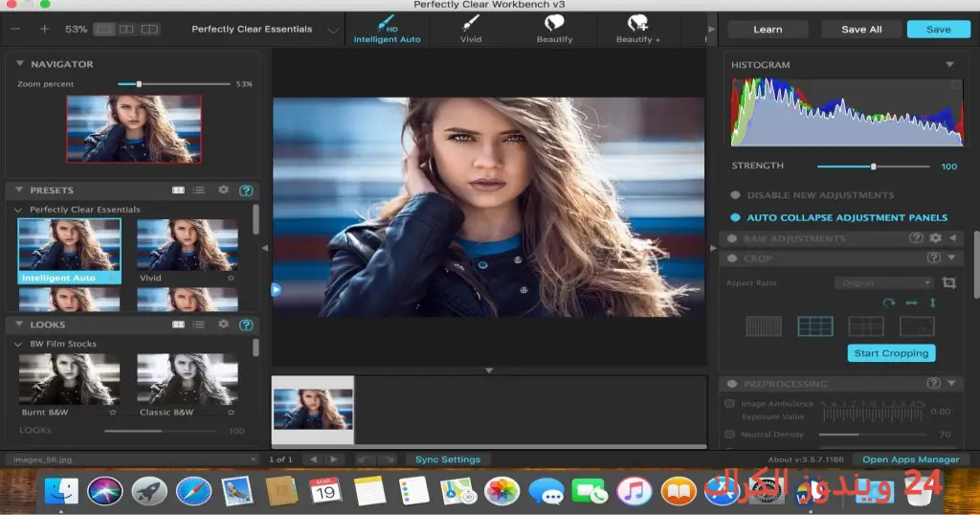Click the zoom in plus icon
This screenshot has width=980, height=515.
click(44, 30)
